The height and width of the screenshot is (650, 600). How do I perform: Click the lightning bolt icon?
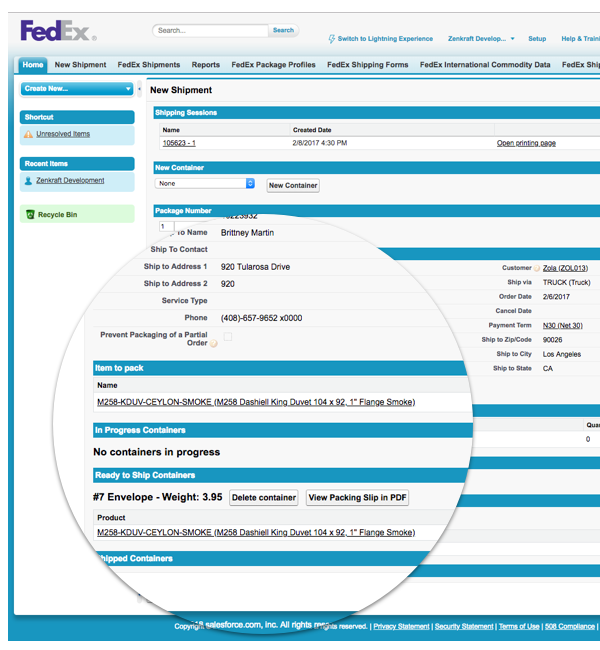pyautogui.click(x=332, y=39)
